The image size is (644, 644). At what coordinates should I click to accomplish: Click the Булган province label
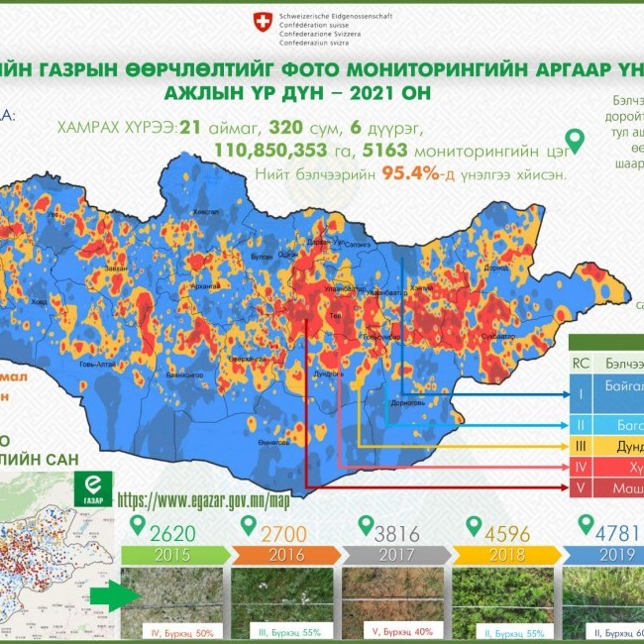[262, 257]
